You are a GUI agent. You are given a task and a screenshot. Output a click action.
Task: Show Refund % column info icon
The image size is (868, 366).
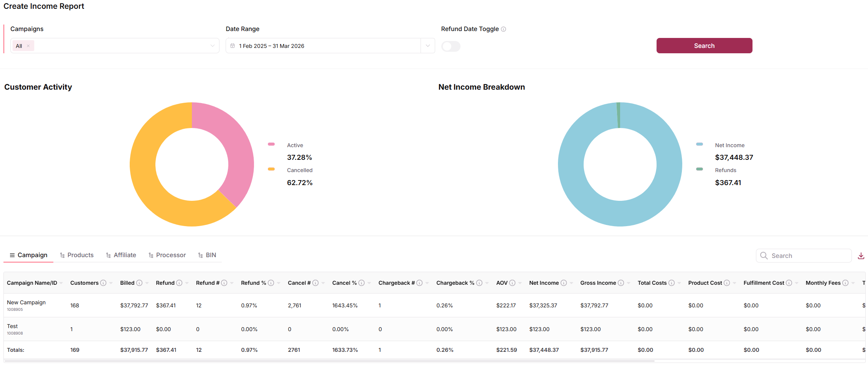point(271,283)
